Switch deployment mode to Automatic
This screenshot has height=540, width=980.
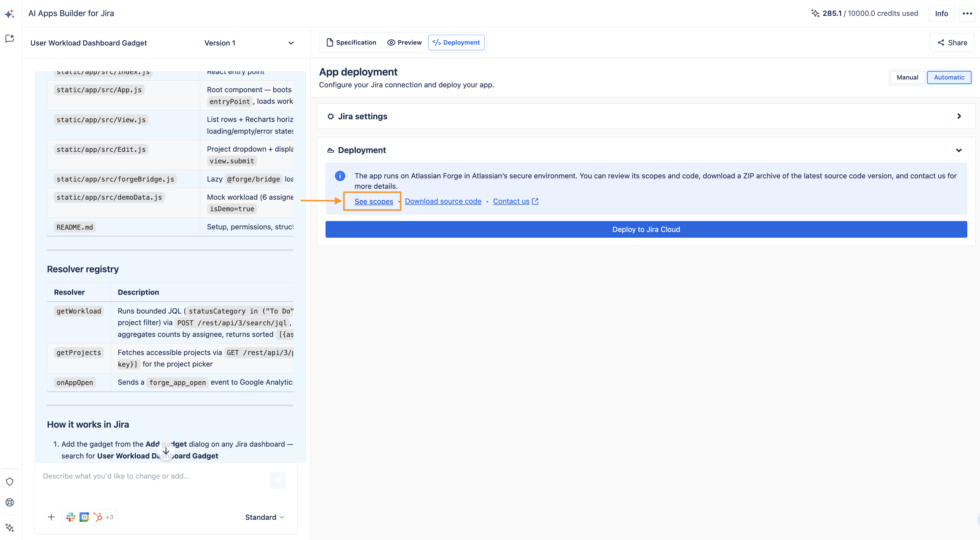coord(949,77)
